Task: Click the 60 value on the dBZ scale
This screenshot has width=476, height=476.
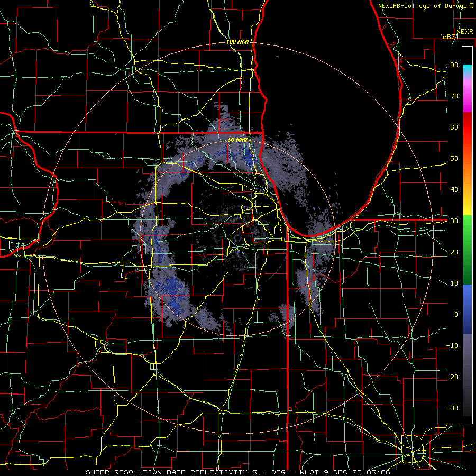Action: click(454, 127)
